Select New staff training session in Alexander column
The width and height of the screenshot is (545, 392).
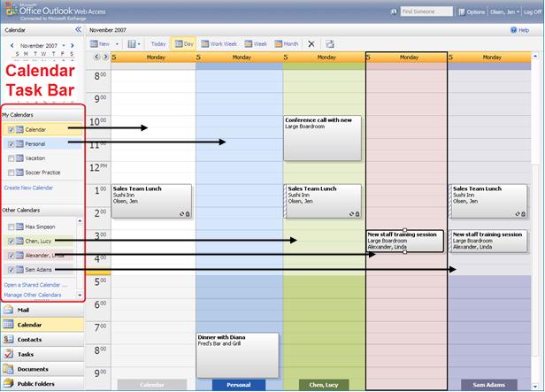point(405,241)
